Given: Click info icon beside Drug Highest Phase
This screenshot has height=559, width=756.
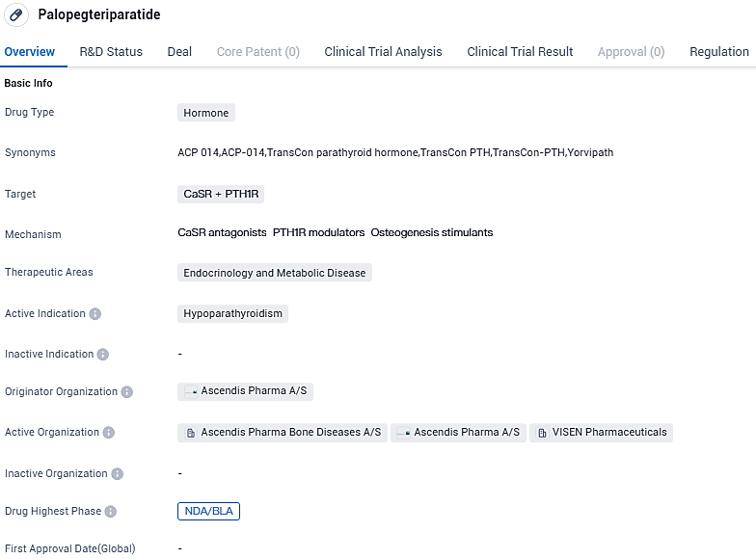Looking at the screenshot, I should (x=111, y=512).
